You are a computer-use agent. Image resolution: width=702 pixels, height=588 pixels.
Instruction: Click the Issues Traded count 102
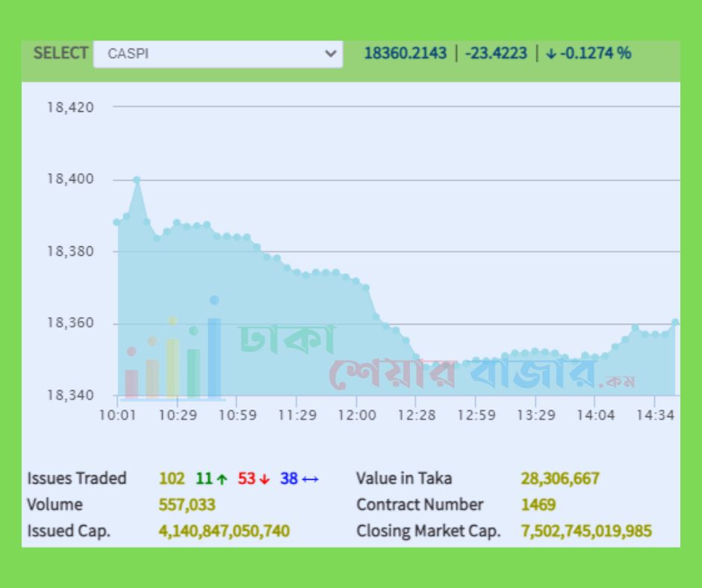pos(171,479)
